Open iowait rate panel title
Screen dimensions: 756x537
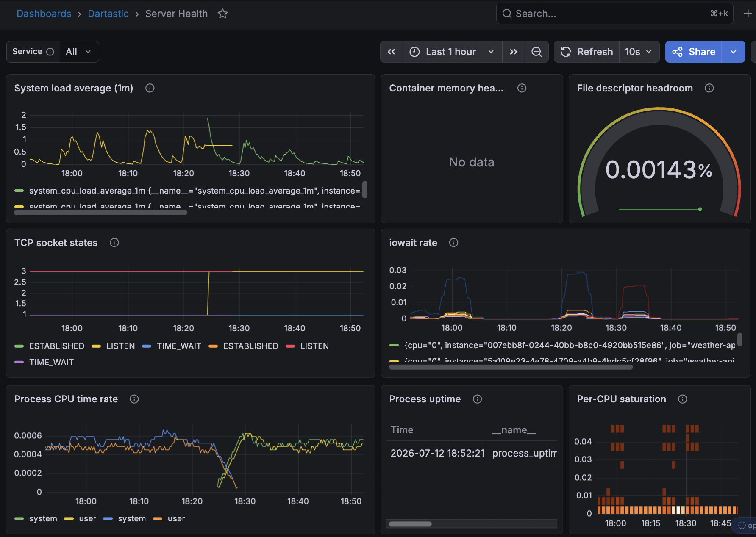[x=413, y=243]
